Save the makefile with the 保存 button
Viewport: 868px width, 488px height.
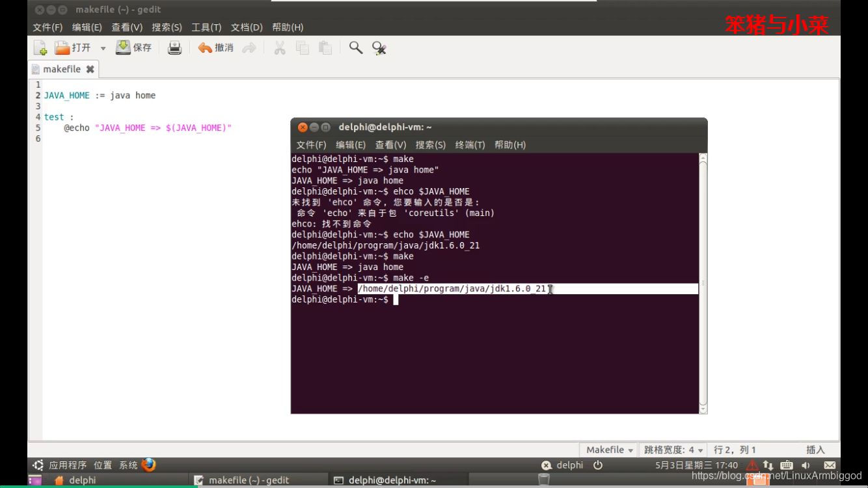(133, 47)
